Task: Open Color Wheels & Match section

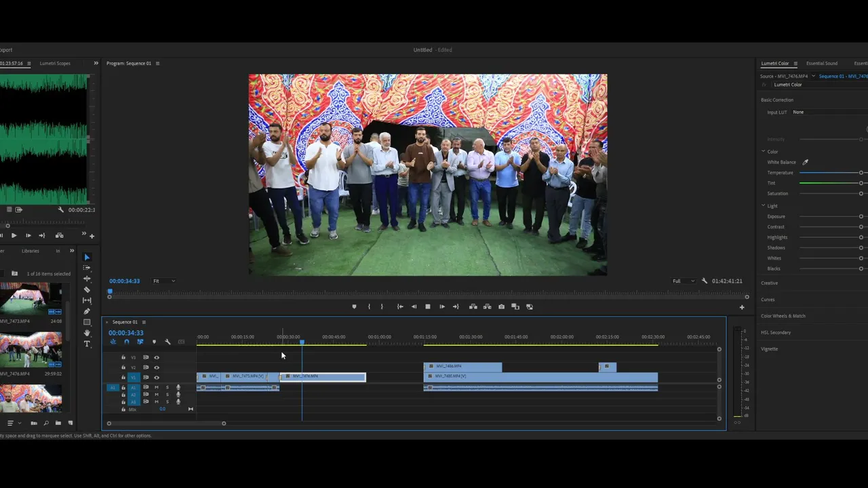Action: point(783,316)
